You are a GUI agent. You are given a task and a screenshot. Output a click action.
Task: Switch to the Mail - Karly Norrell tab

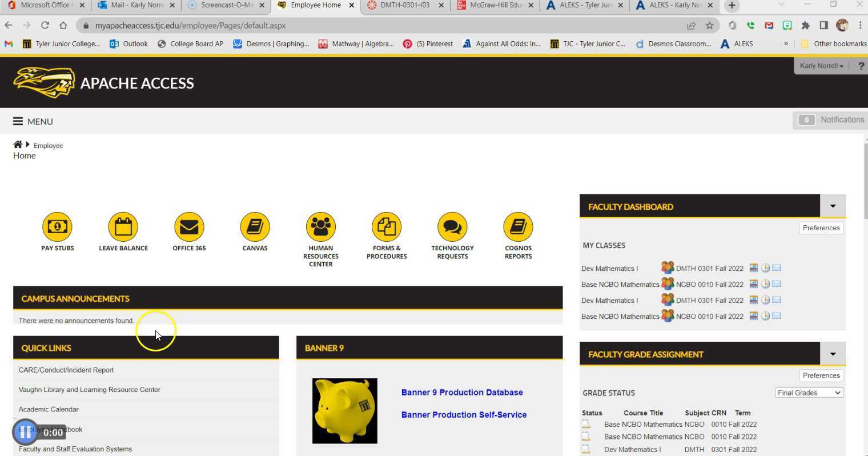pos(136,5)
